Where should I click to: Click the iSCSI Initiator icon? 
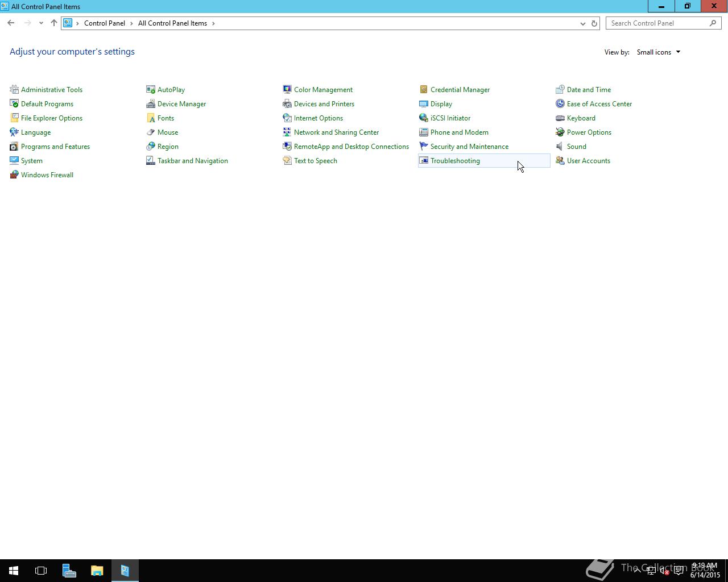click(x=424, y=118)
